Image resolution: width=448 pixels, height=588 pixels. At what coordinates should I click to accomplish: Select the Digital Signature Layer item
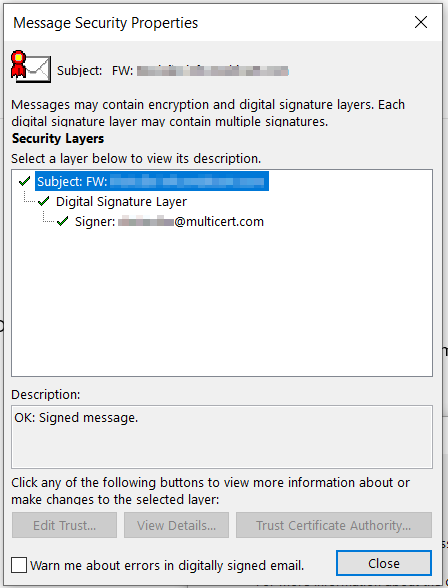[121, 202]
